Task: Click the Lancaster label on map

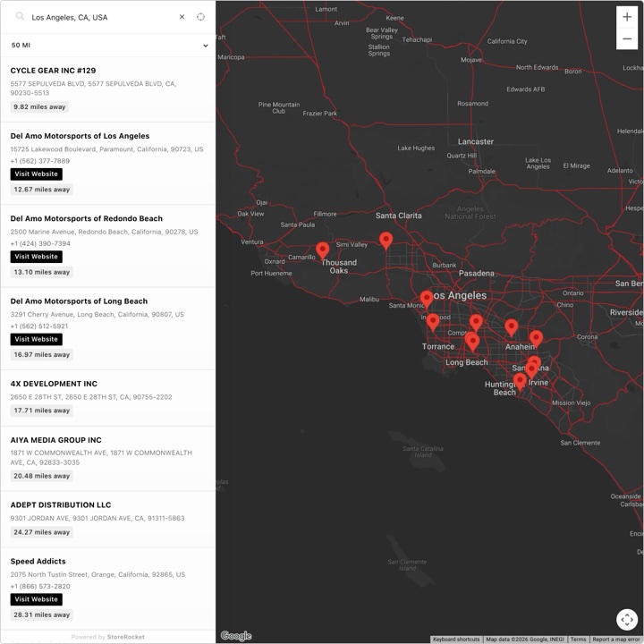Action: (x=476, y=141)
